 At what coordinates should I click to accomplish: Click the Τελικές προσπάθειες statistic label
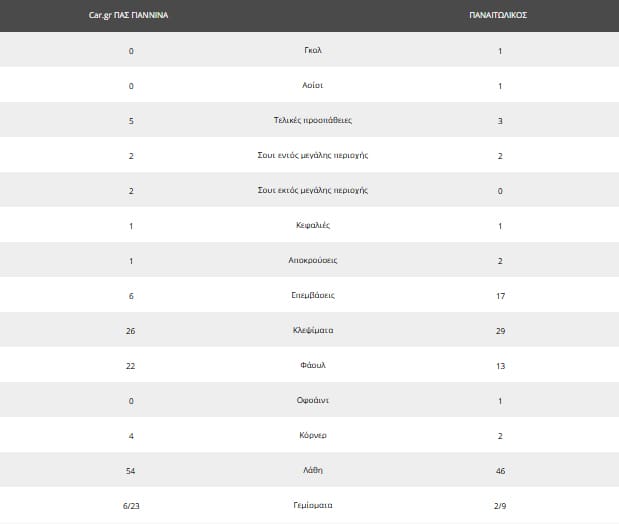click(313, 121)
